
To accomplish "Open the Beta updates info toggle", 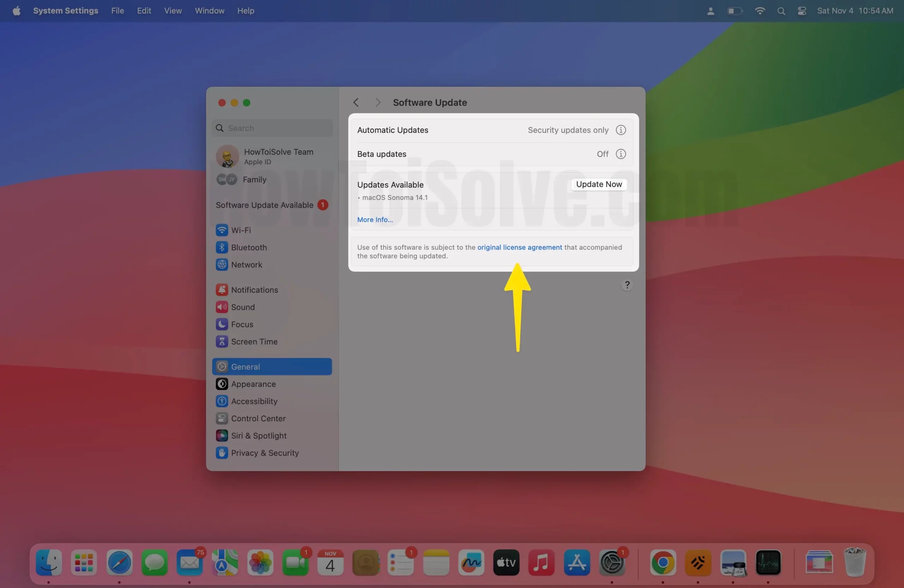I will [620, 154].
